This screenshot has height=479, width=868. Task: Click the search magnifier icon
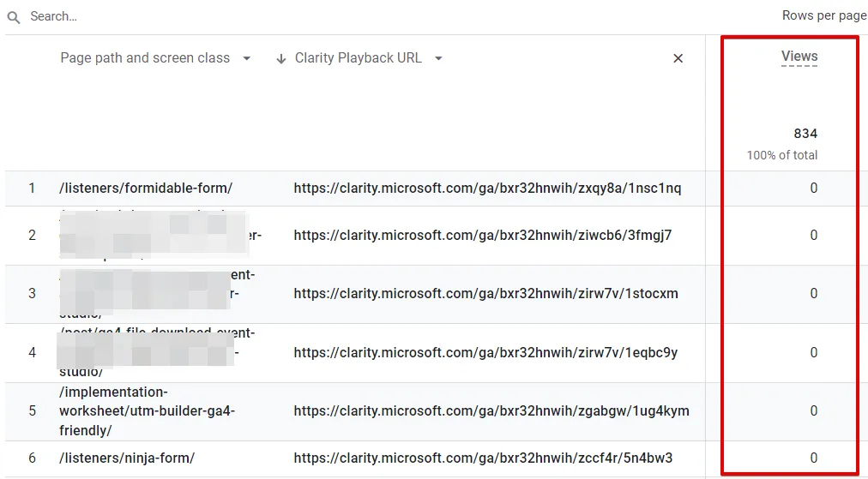coord(14,17)
